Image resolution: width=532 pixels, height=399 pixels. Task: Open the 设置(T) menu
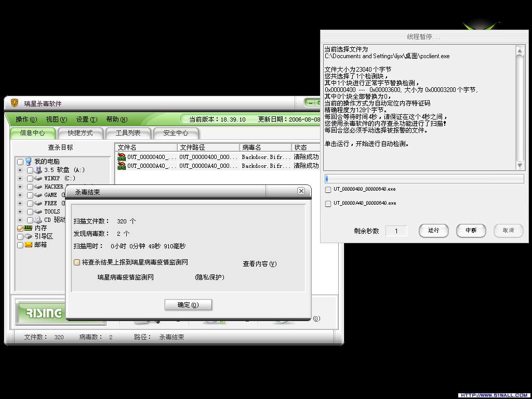click(87, 119)
